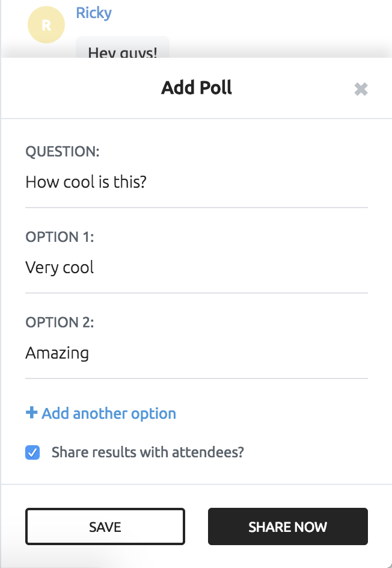Viewport: 392px width, 568px height.
Task: Click the "Share results with attendees?" label
Action: tap(148, 452)
